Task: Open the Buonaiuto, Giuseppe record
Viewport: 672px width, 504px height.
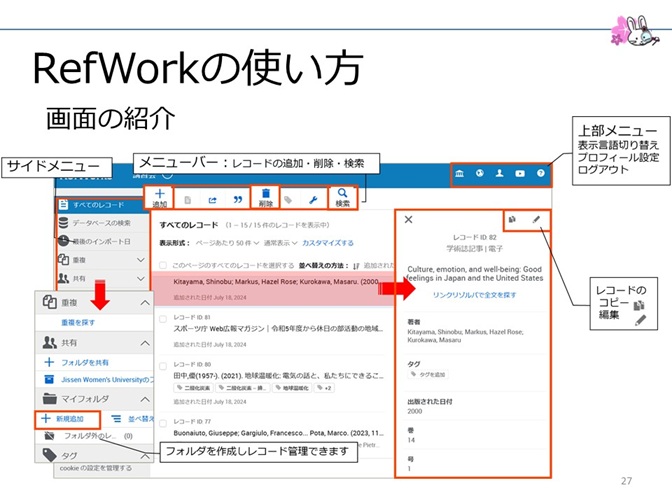Action: (279, 433)
